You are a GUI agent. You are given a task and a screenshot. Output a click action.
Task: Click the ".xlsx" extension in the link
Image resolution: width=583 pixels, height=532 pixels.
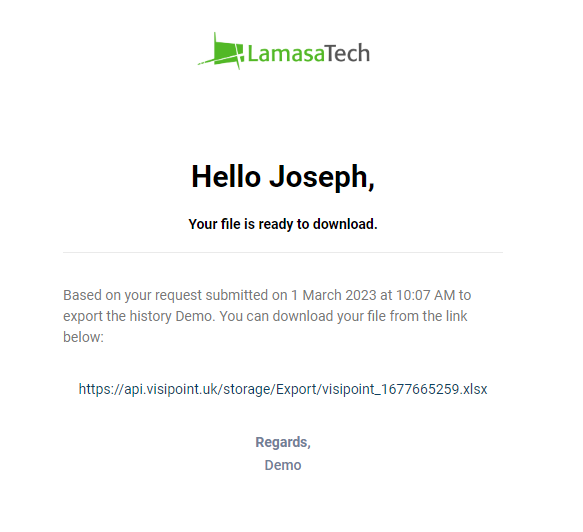(473, 389)
